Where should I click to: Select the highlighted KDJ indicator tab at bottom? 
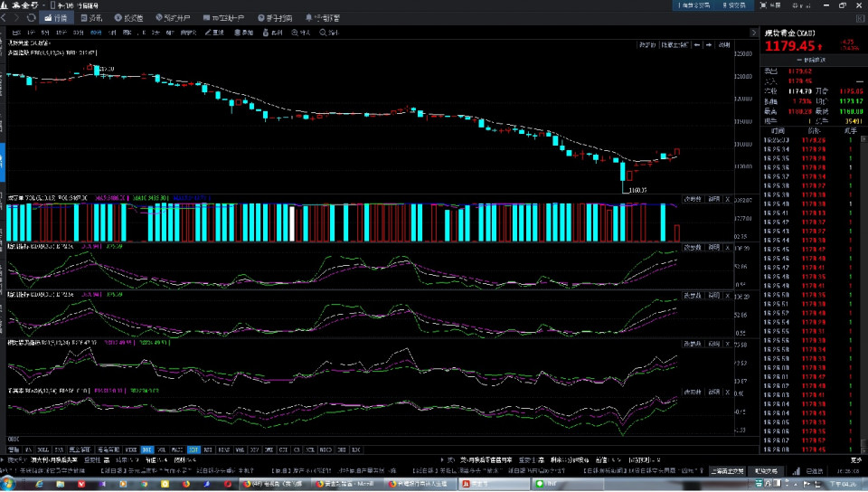(193, 449)
